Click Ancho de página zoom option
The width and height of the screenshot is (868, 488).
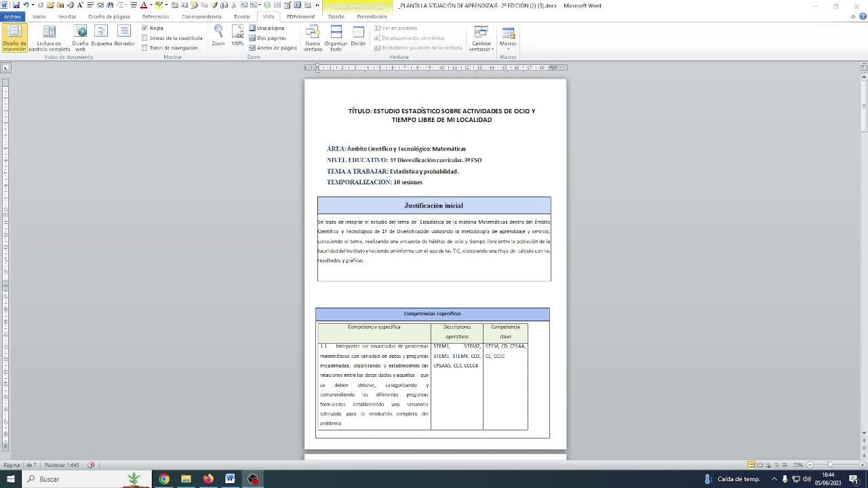(x=273, y=48)
